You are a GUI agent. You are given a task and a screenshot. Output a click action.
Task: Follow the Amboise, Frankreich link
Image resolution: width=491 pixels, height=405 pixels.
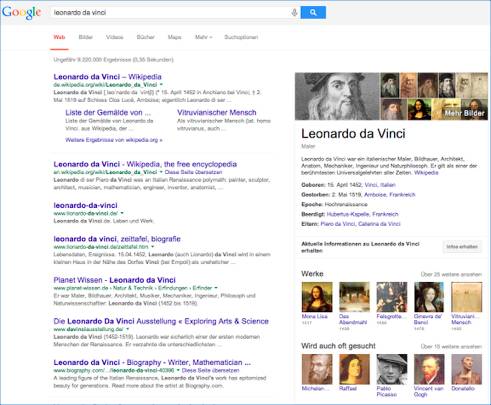pos(390,195)
